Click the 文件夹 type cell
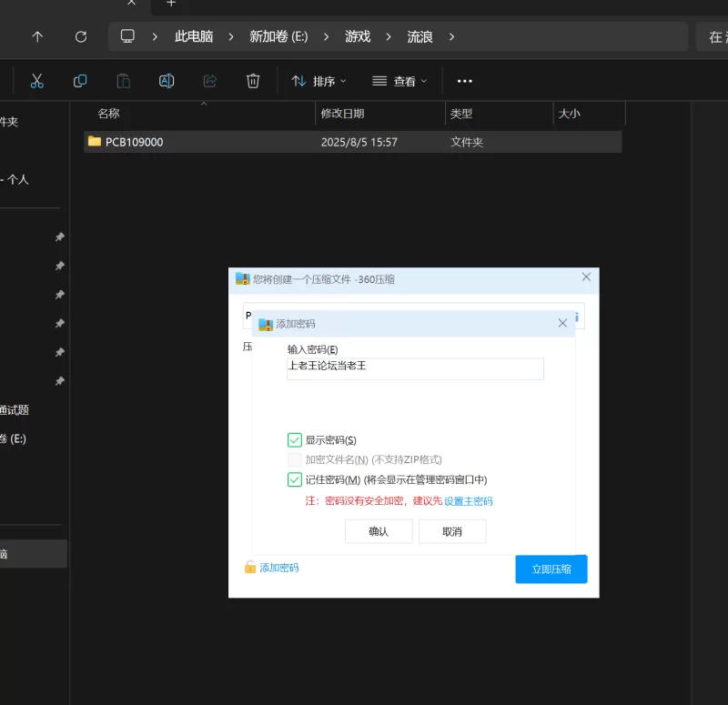This screenshot has width=728, height=705. point(467,142)
